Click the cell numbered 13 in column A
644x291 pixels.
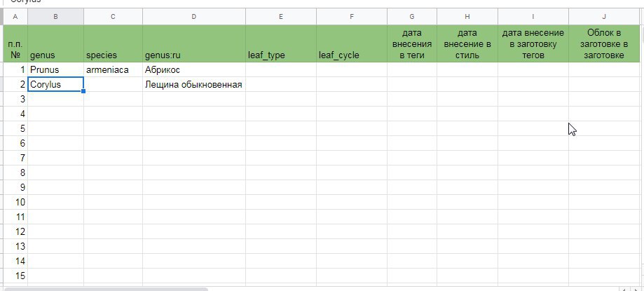[x=15, y=247]
